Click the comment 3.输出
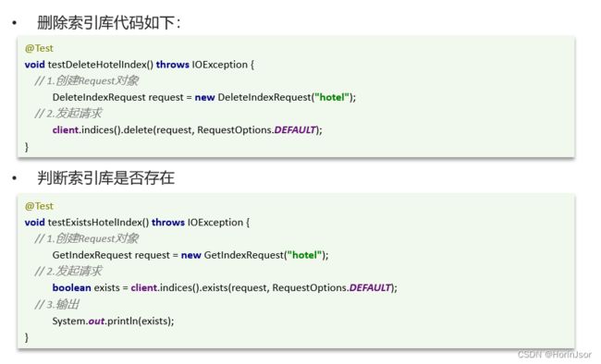 (x=57, y=304)
